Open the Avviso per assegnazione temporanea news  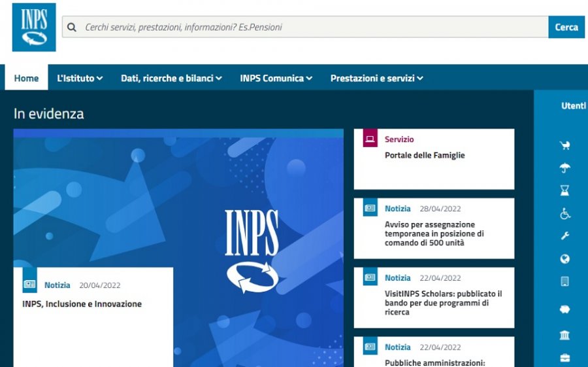click(x=434, y=234)
